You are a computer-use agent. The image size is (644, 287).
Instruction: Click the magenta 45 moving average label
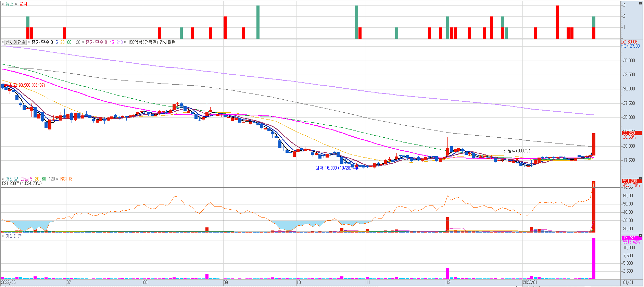[112, 42]
